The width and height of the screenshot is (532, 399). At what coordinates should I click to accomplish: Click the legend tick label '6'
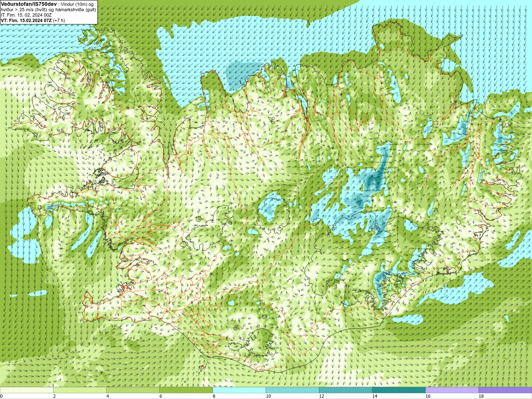160,396
